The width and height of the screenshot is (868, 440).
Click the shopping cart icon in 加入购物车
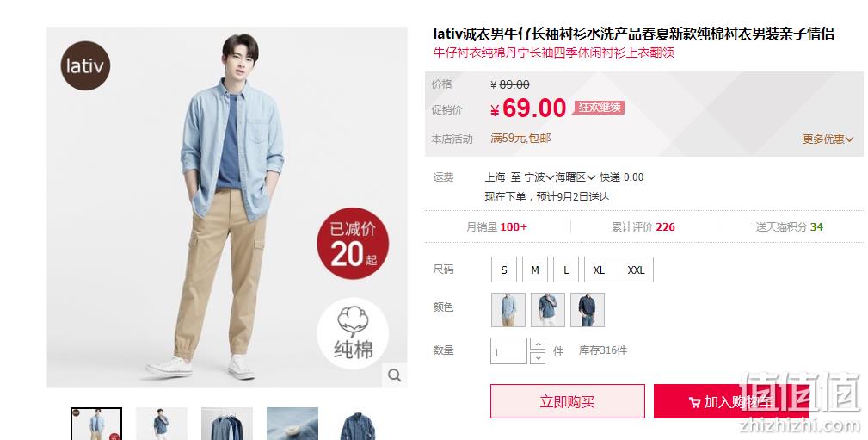(694, 402)
